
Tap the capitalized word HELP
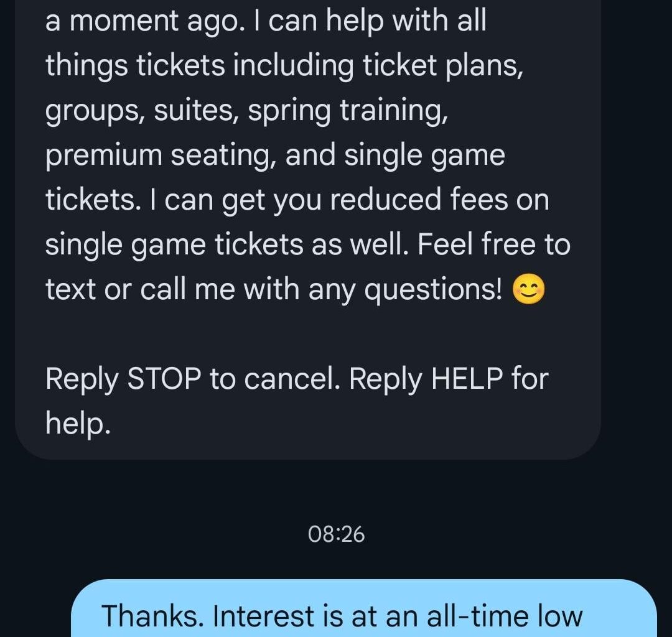467,379
